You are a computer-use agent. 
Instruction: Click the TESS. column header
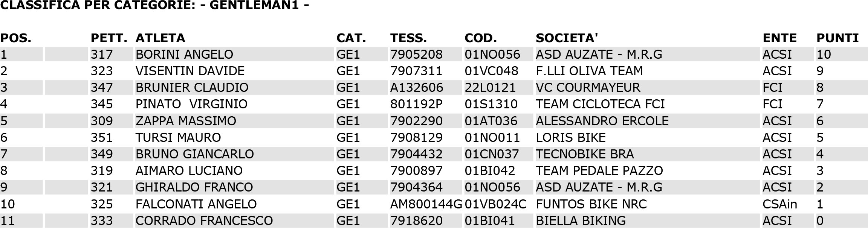[x=408, y=38]
